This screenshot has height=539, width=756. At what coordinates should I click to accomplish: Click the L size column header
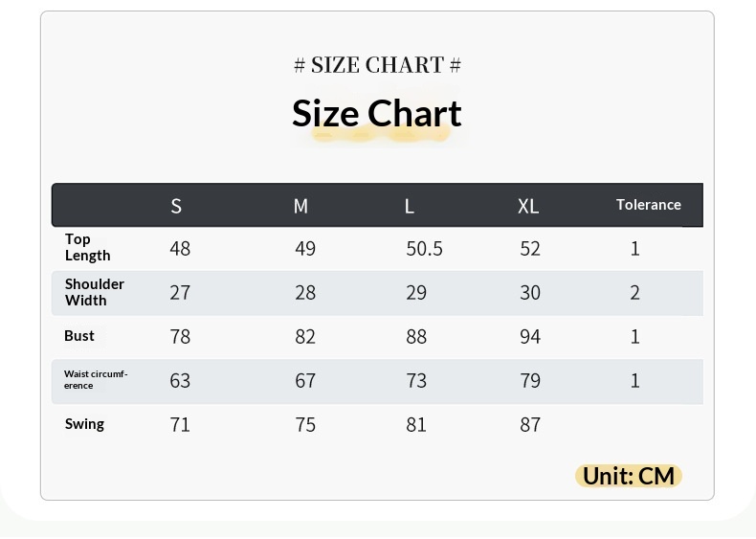409,207
